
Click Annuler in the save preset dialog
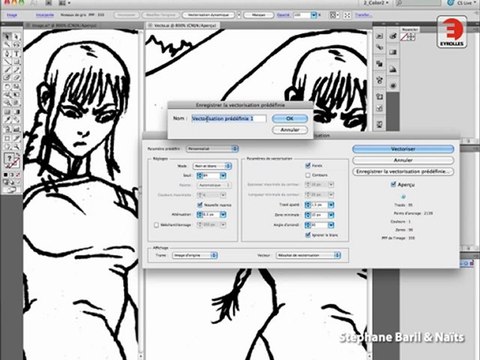(290, 130)
